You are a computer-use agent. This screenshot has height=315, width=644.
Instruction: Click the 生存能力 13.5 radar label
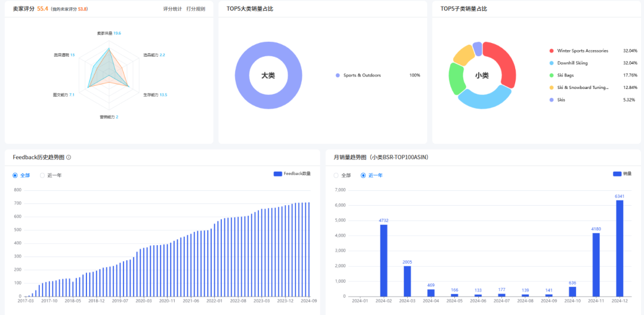point(155,95)
